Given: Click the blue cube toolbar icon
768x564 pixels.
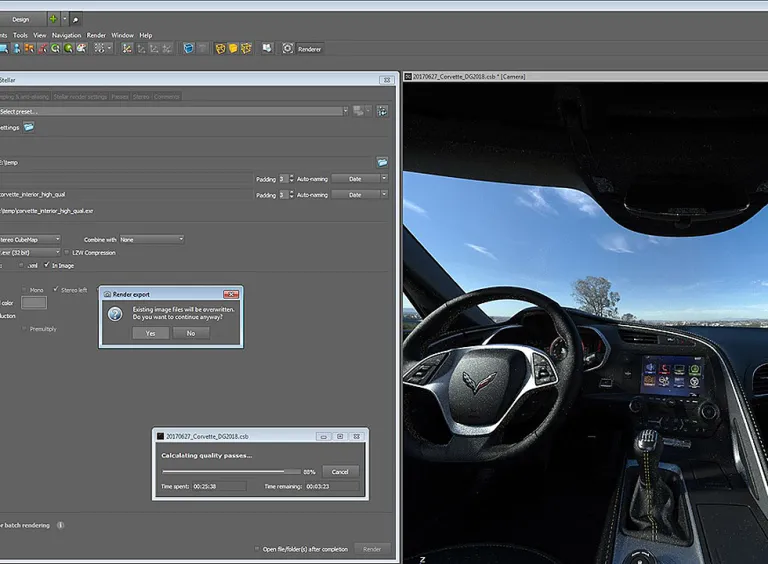Looking at the screenshot, I should click(x=189, y=48).
